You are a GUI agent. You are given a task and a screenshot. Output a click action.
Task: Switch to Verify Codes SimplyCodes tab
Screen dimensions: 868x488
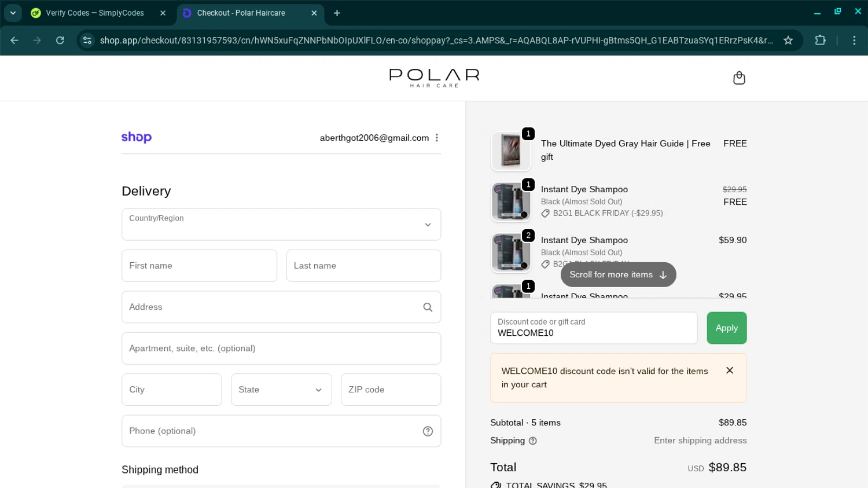[x=95, y=13]
